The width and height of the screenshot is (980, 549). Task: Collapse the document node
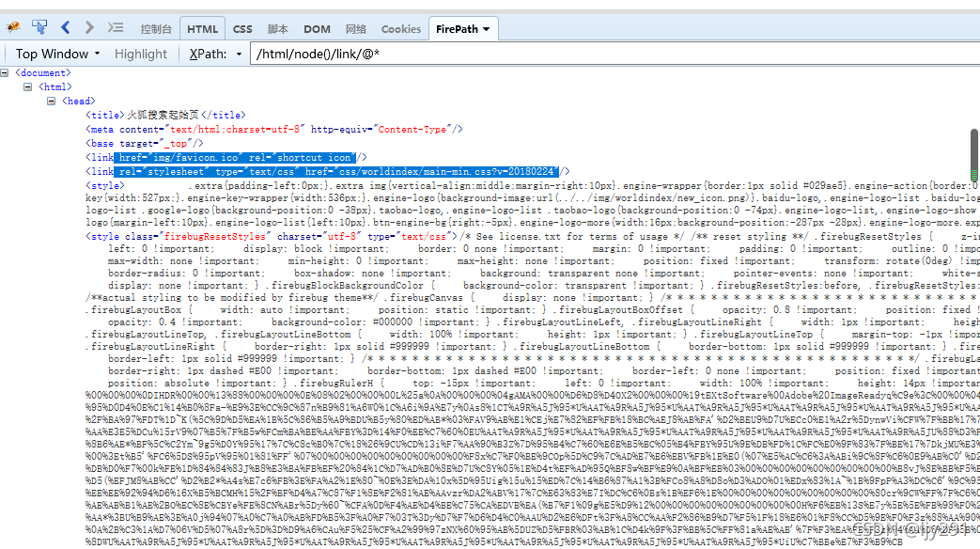click(x=5, y=72)
